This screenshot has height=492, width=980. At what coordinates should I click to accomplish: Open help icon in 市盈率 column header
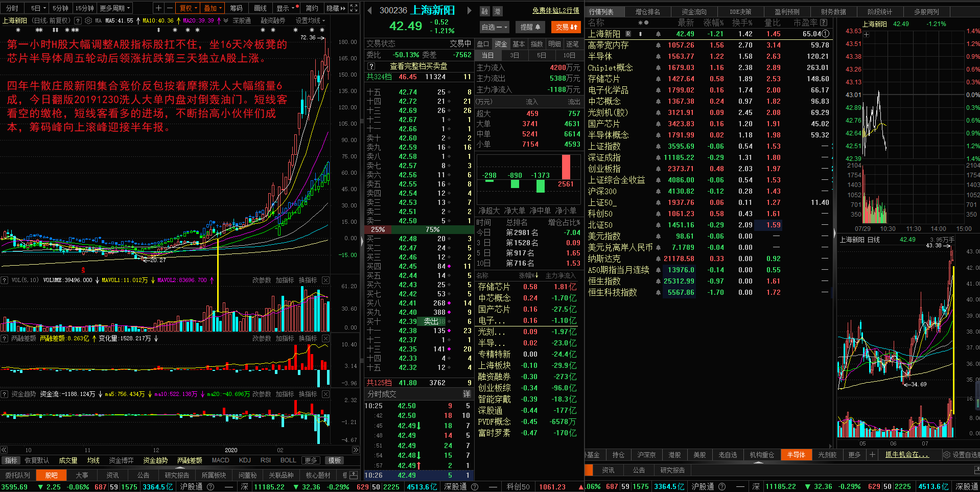[823, 22]
